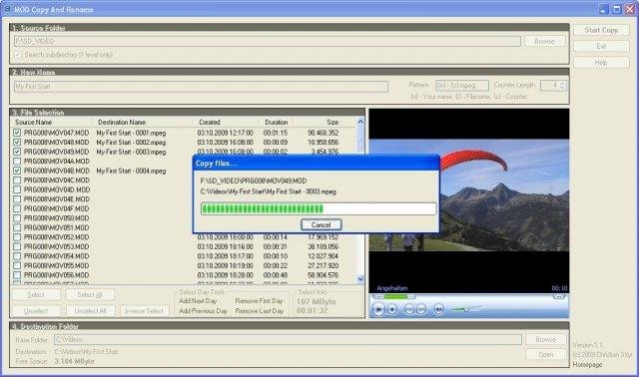The image size is (639, 377).
Task: Minimize the MOD Copy And Rename window
Action: click(x=604, y=9)
